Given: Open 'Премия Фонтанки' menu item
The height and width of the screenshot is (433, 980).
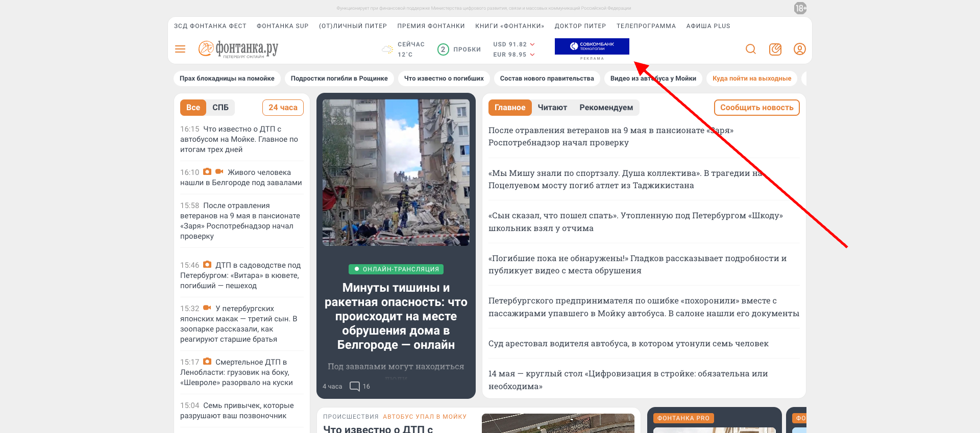Looking at the screenshot, I should [431, 26].
